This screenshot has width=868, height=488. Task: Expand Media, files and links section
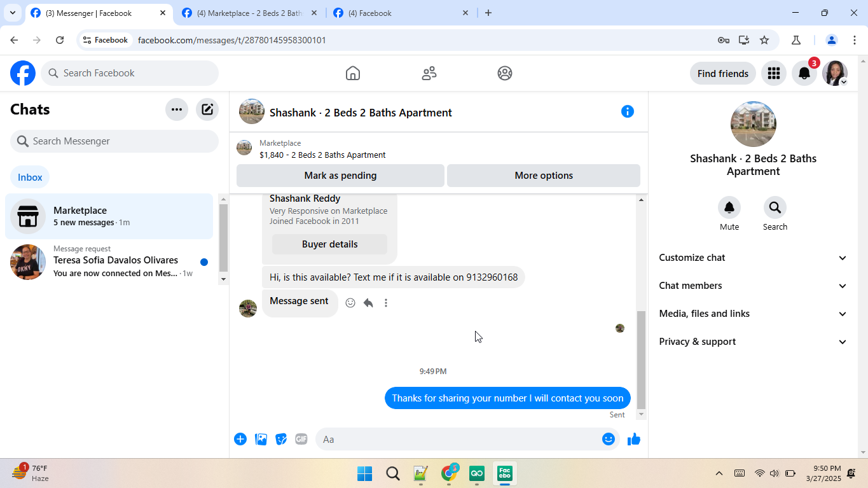pos(754,314)
